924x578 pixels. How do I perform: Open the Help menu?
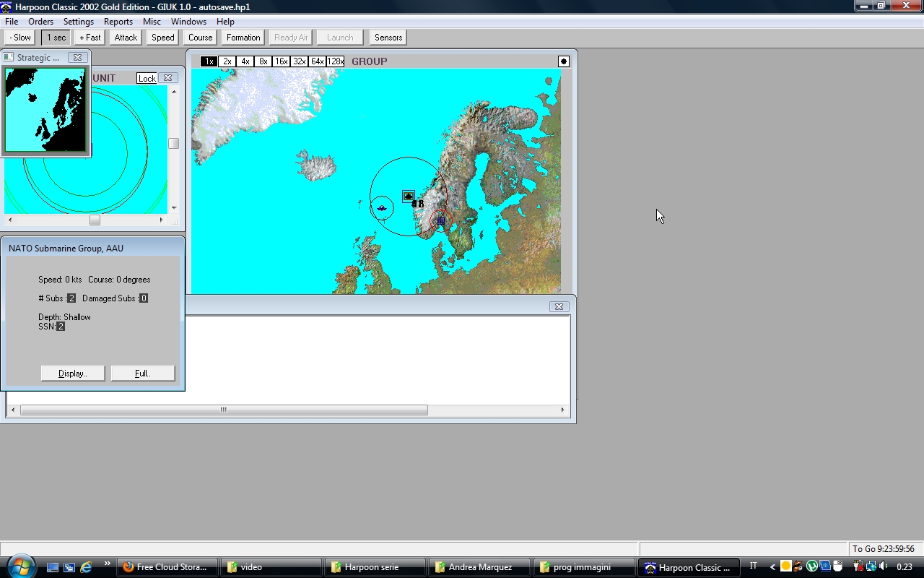(x=225, y=22)
